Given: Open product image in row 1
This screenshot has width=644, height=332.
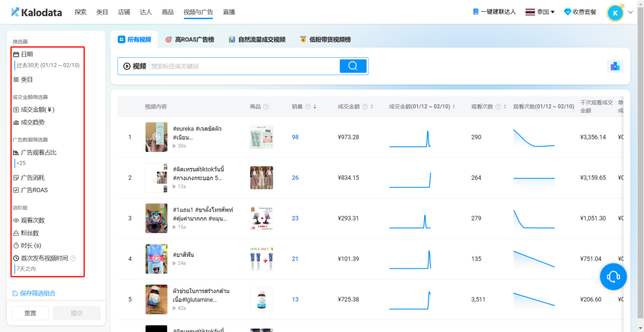Looking at the screenshot, I should pyautogui.click(x=262, y=137).
